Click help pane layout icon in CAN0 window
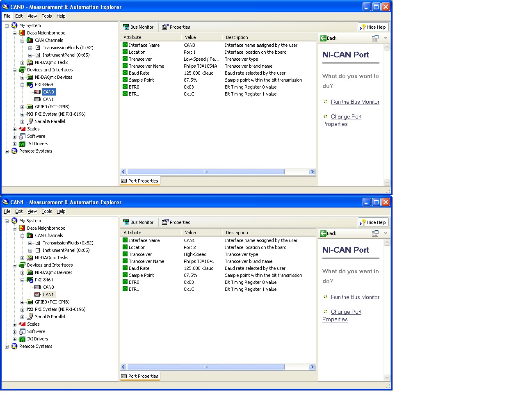This screenshot has height=420, width=525. (x=375, y=38)
